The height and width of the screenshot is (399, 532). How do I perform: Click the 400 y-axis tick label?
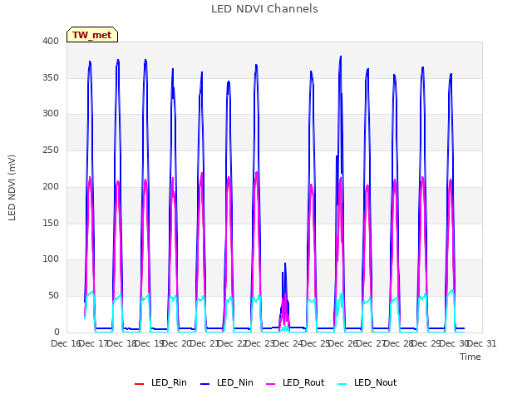[51, 41]
